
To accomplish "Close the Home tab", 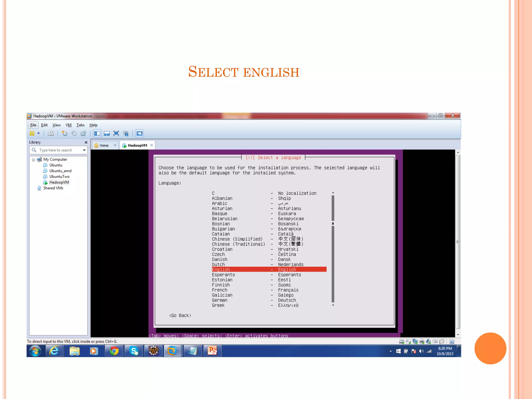I will point(115,145).
